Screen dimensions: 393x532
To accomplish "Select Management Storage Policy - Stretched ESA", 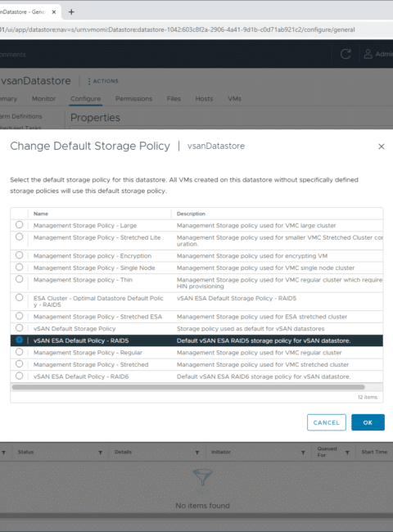I will 20,316.
